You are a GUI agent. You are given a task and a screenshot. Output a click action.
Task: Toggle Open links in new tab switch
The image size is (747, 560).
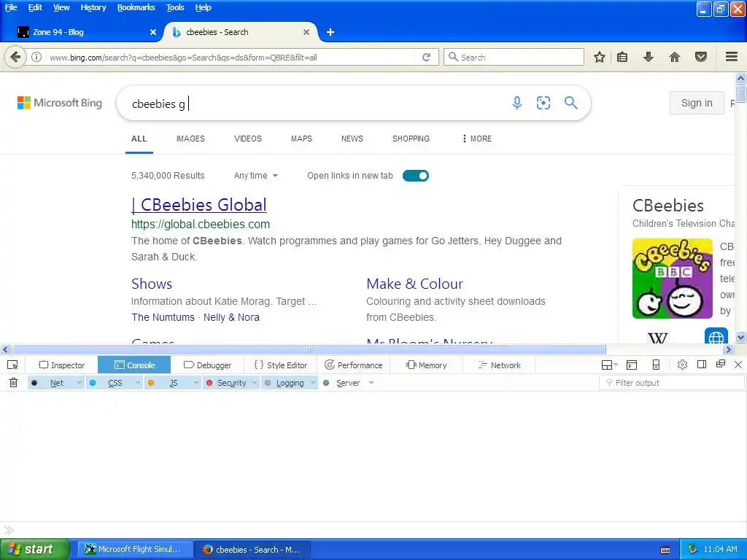(x=415, y=176)
